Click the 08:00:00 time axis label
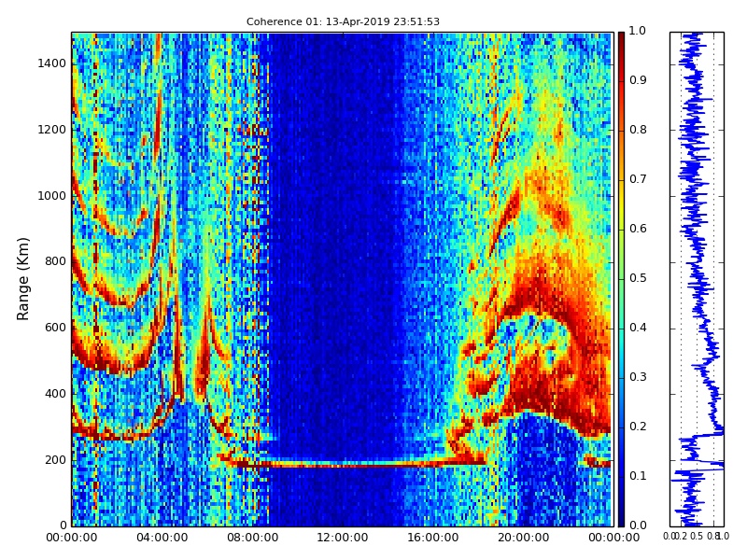Screen dimensions: 747x560 coord(252,538)
